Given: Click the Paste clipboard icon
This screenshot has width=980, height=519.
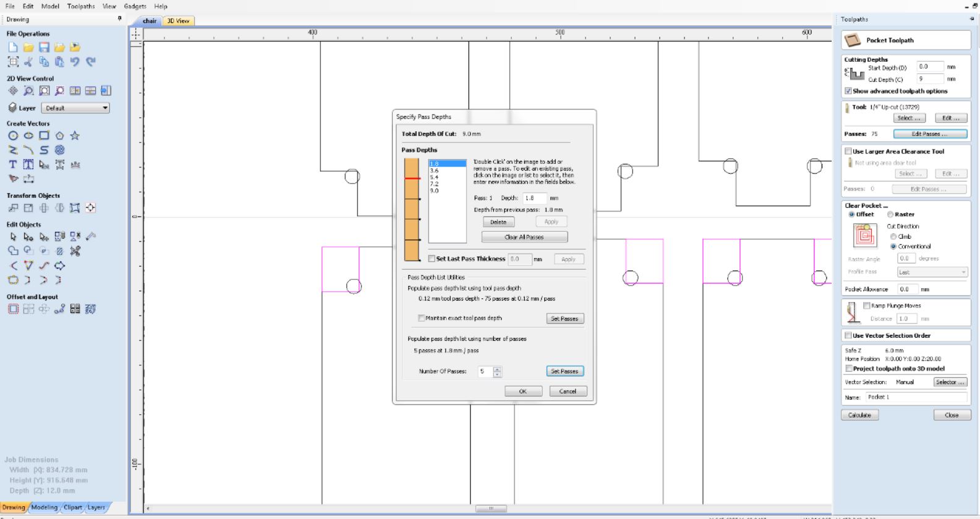Looking at the screenshot, I should tap(59, 62).
